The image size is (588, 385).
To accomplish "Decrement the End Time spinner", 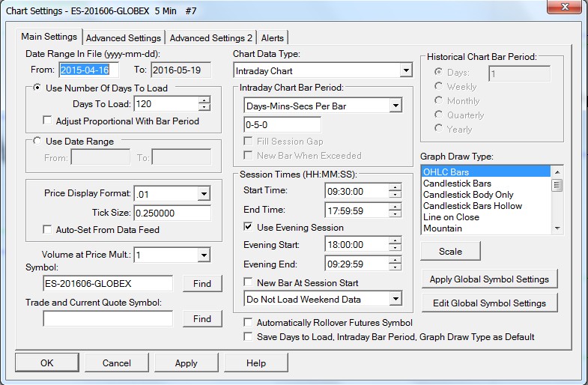I will (x=395, y=214).
